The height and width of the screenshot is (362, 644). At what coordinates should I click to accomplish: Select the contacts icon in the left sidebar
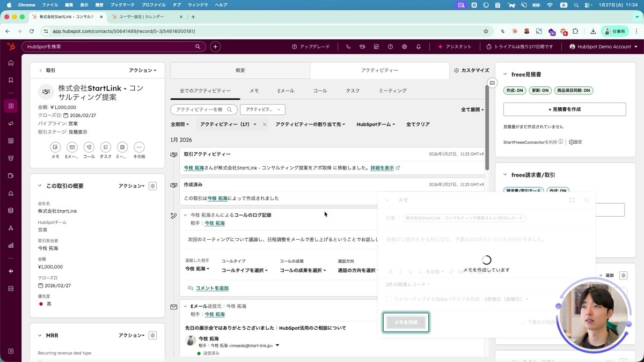11,106
